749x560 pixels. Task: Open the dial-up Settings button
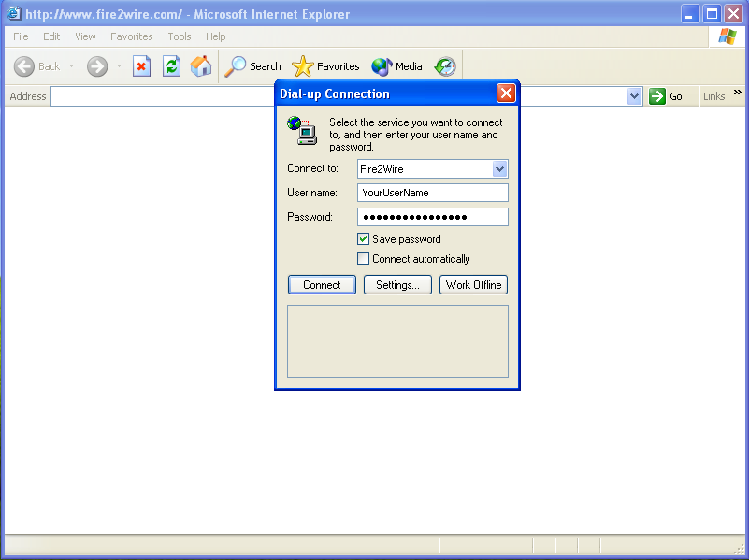397,285
